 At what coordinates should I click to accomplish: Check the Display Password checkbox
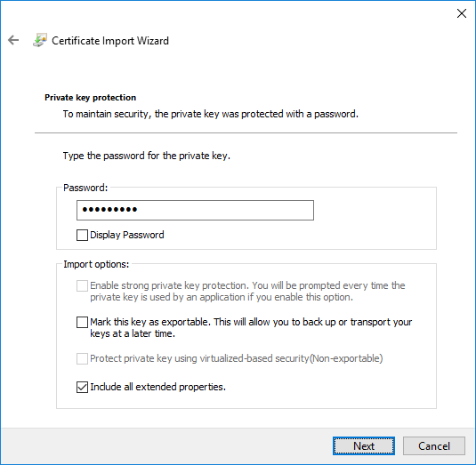[82, 235]
